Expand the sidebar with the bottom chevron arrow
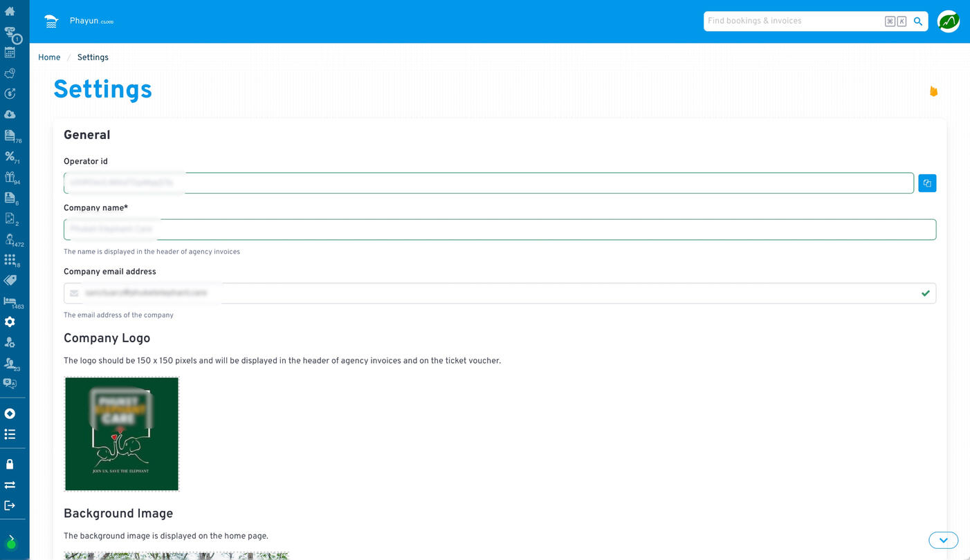970x560 pixels. (x=11, y=537)
